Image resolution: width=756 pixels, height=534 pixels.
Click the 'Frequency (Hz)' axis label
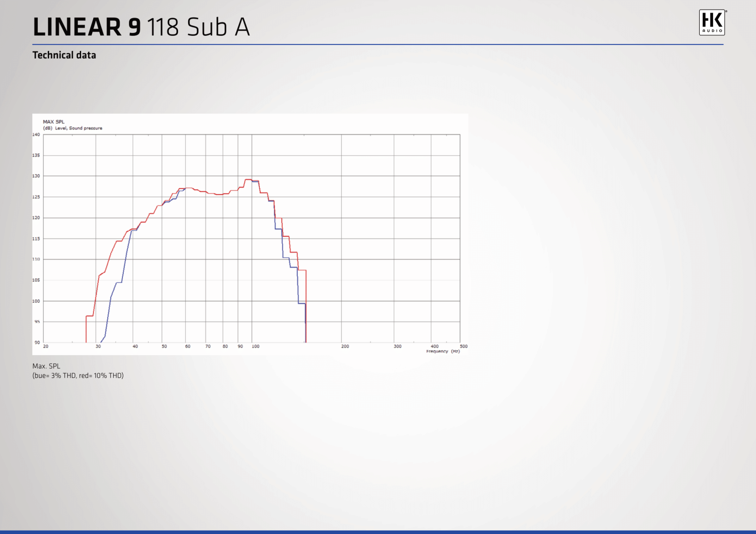[x=443, y=351]
